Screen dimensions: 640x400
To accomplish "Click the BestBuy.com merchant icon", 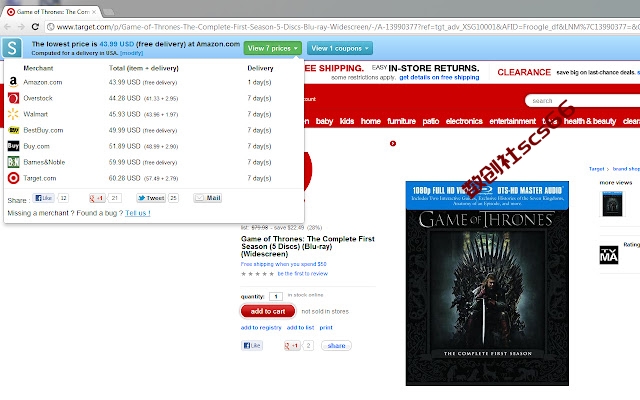I will click(13, 130).
